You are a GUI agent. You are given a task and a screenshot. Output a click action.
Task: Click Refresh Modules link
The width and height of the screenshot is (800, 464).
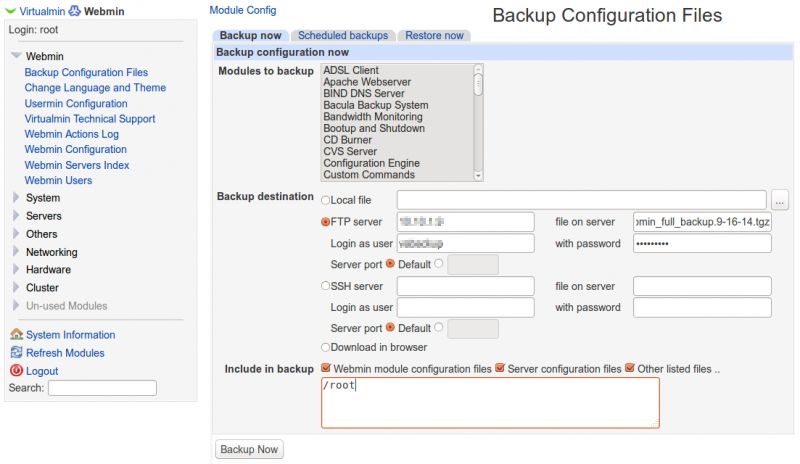[x=65, y=353]
